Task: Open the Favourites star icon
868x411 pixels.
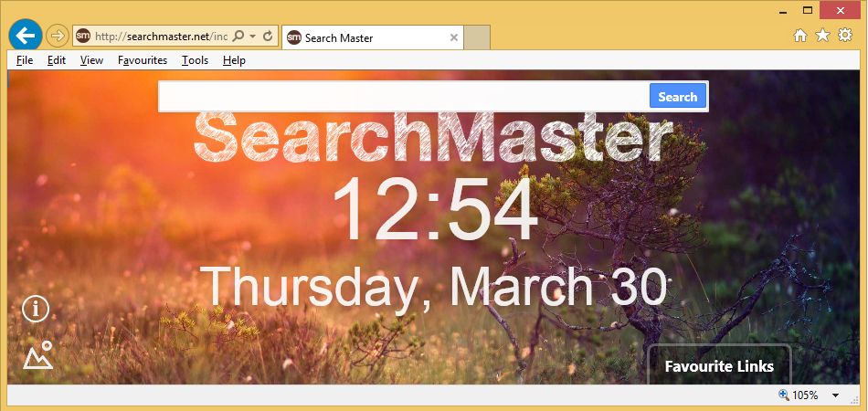Action: [822, 36]
